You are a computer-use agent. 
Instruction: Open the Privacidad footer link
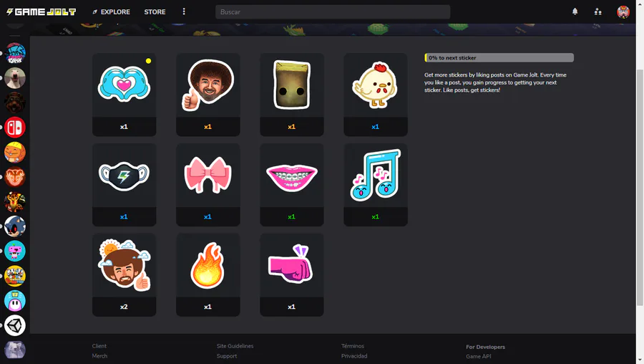click(x=354, y=356)
